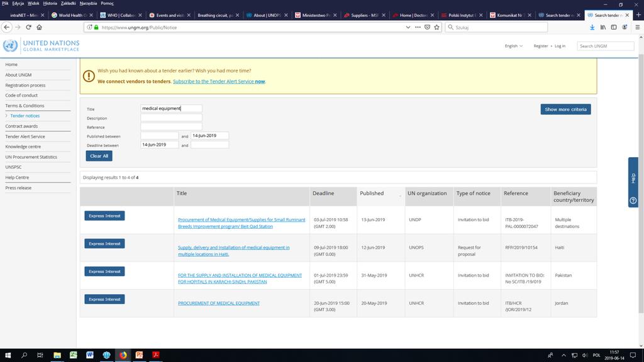
Task: Click the green padlock security icon
Action: click(96, 27)
